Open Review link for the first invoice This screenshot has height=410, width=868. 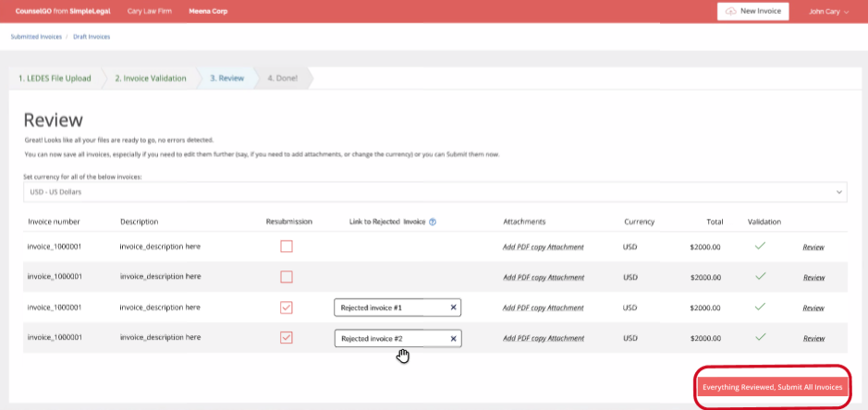(813, 247)
